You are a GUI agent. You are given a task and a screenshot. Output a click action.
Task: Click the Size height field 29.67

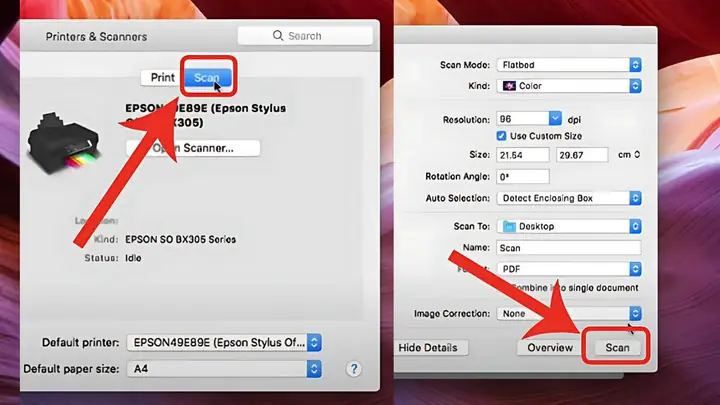click(582, 155)
